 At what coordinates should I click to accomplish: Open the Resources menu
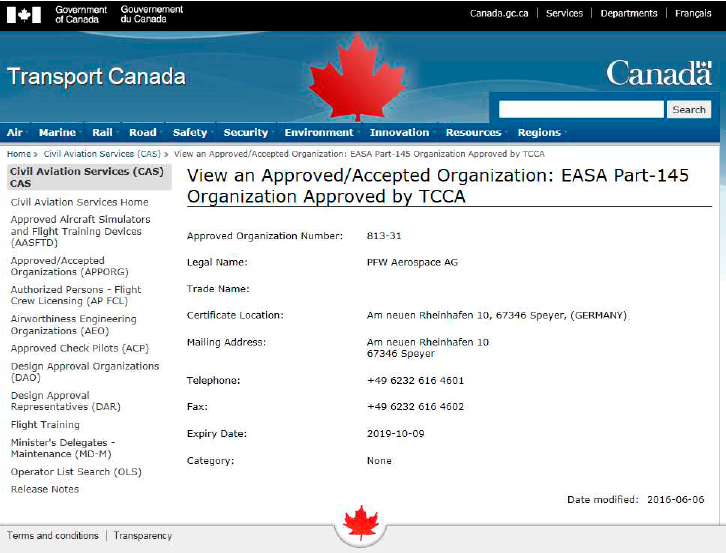473,132
